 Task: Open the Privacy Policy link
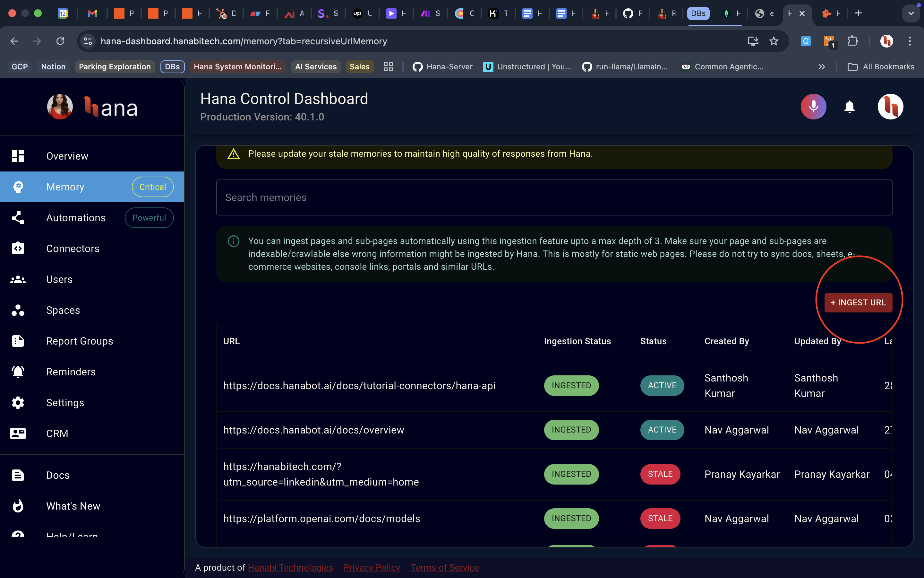(372, 567)
